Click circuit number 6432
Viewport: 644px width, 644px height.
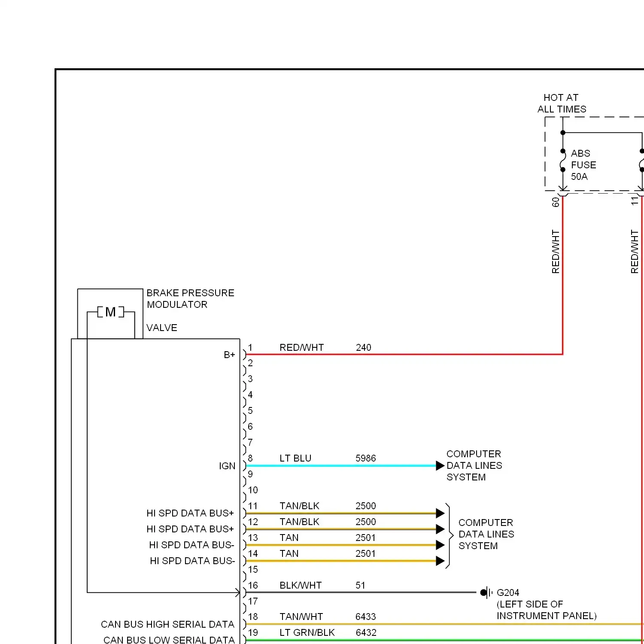[x=366, y=632]
